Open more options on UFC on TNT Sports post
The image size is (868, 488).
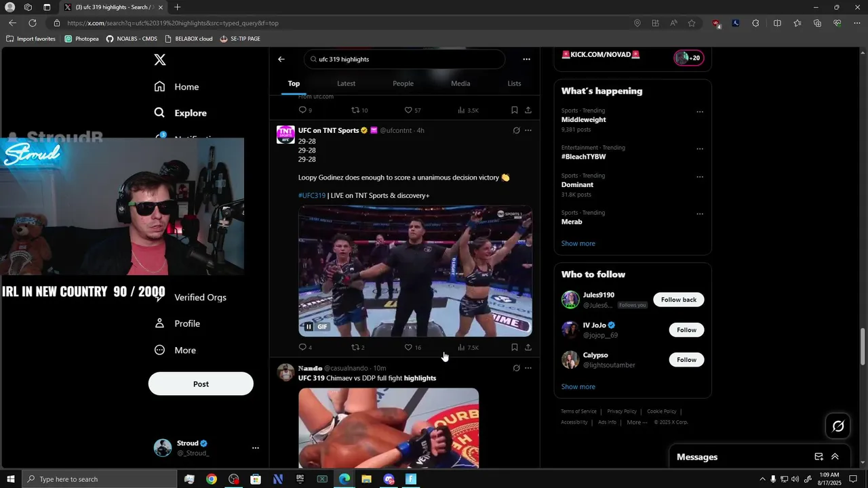528,131
